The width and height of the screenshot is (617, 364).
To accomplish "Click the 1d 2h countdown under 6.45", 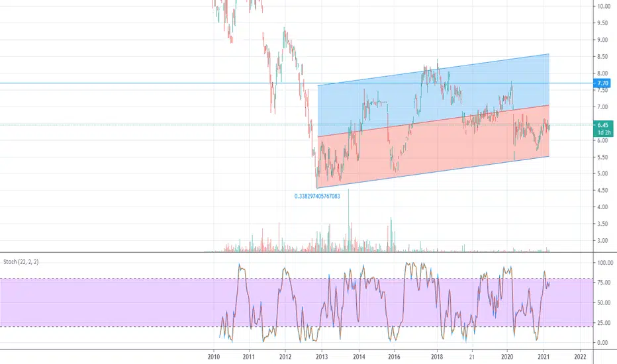I will click(x=604, y=132).
